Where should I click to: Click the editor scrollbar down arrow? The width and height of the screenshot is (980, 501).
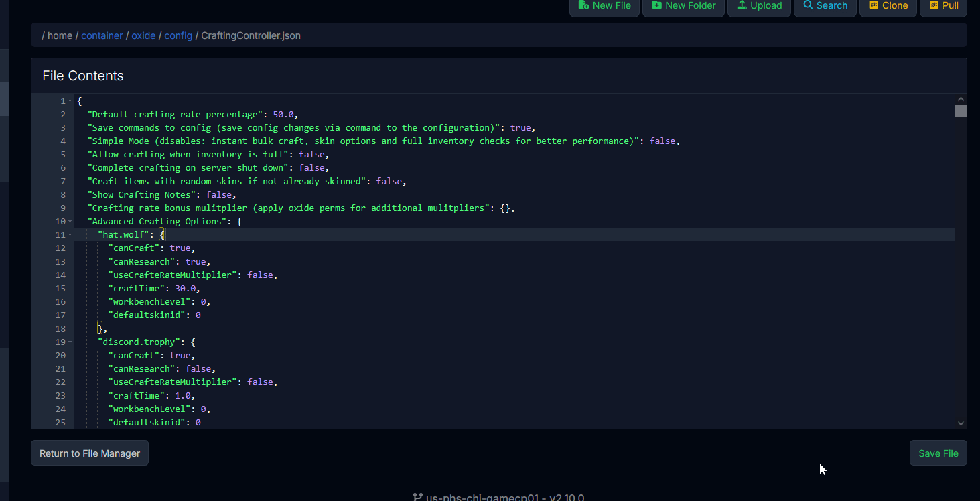coord(961,423)
